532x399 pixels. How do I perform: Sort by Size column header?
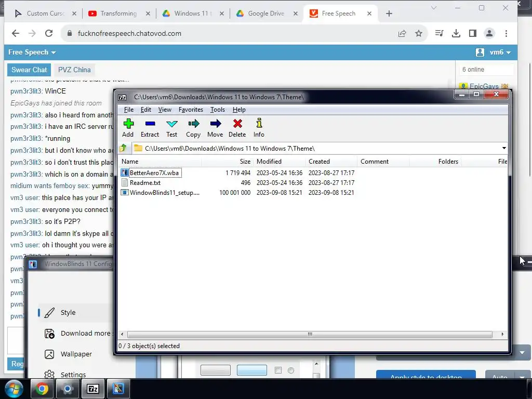228,162
